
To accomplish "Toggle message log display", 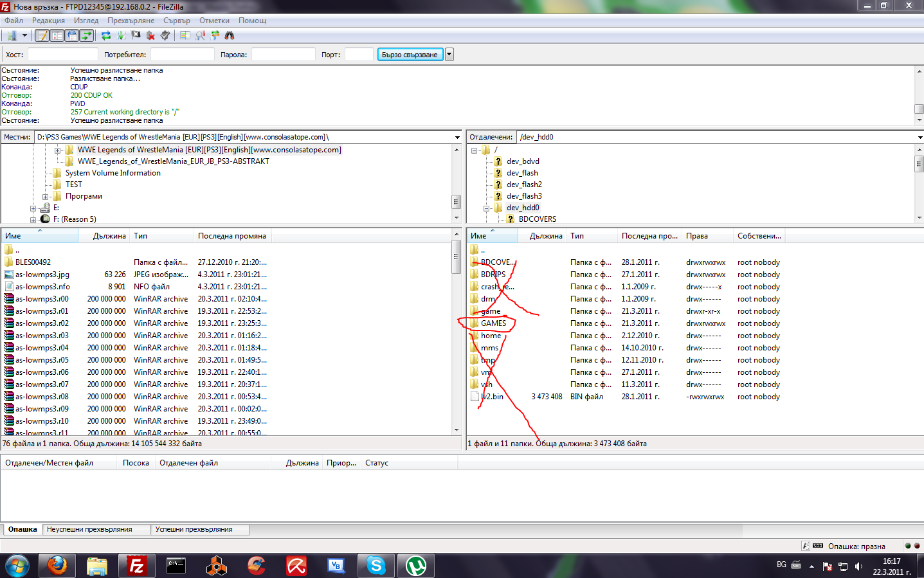I will [x=42, y=35].
